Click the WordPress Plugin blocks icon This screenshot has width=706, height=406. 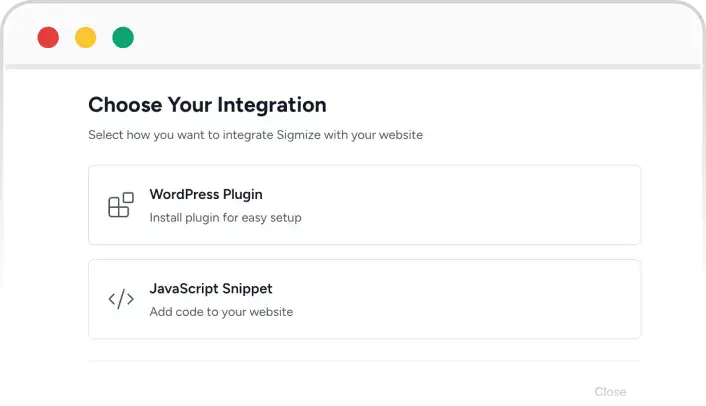pos(121,205)
